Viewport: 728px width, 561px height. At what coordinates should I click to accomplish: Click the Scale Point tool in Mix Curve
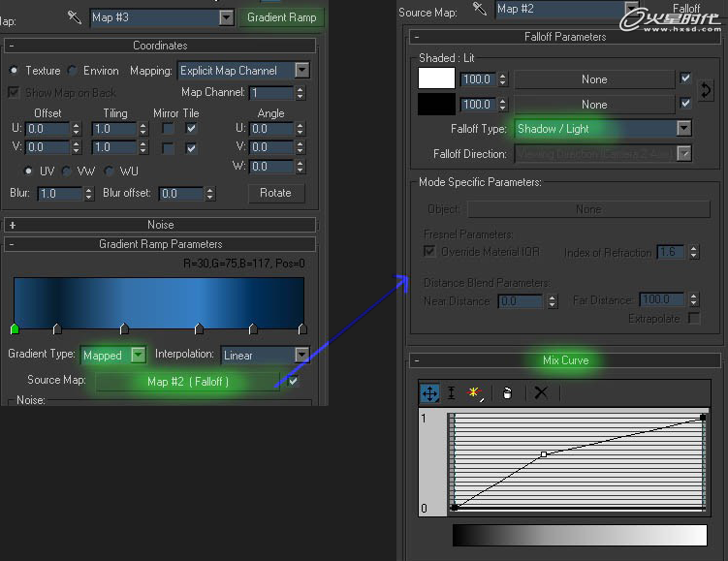pos(451,392)
